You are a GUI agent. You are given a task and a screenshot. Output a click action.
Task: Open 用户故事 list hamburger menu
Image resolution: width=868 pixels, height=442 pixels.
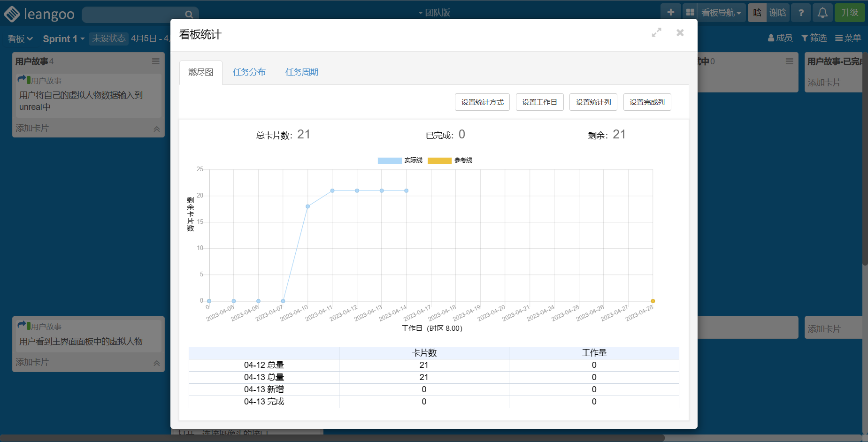click(156, 61)
